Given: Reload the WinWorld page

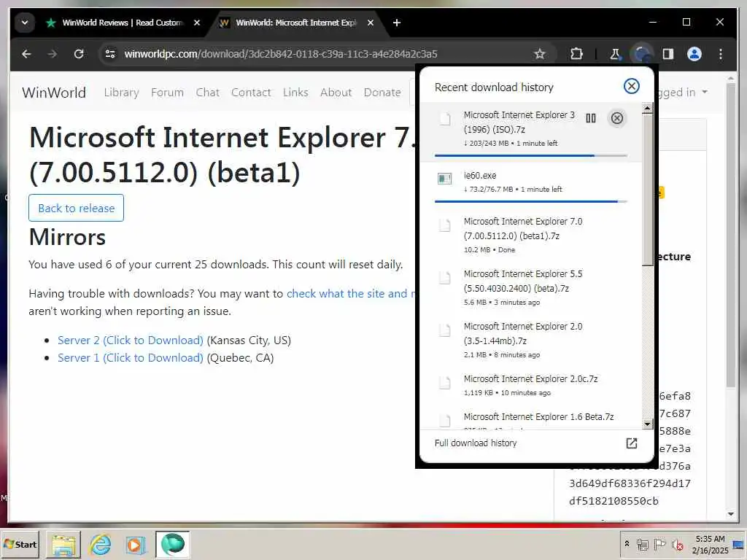Looking at the screenshot, I should coord(79,54).
